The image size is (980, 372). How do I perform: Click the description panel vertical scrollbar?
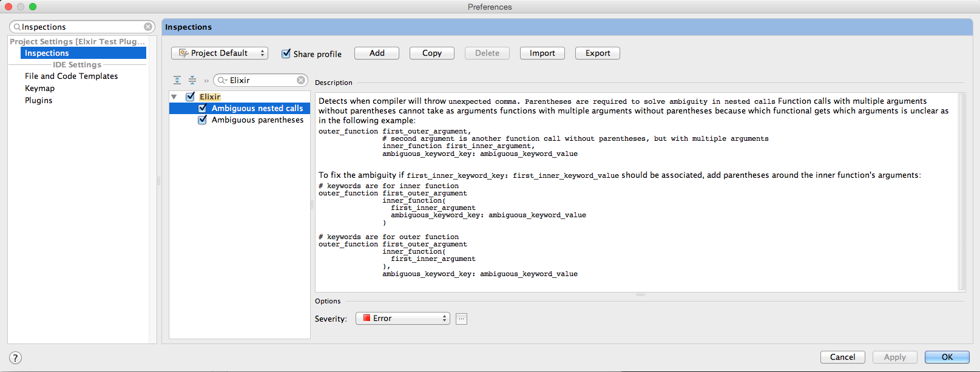(x=961, y=191)
